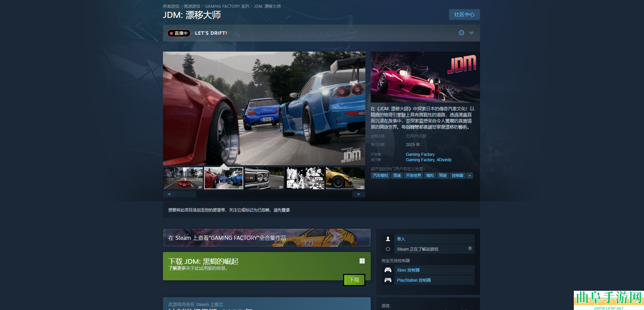The height and width of the screenshot is (310, 644).
Task: Click the Windows platform icon on demo box
Action: click(x=362, y=261)
